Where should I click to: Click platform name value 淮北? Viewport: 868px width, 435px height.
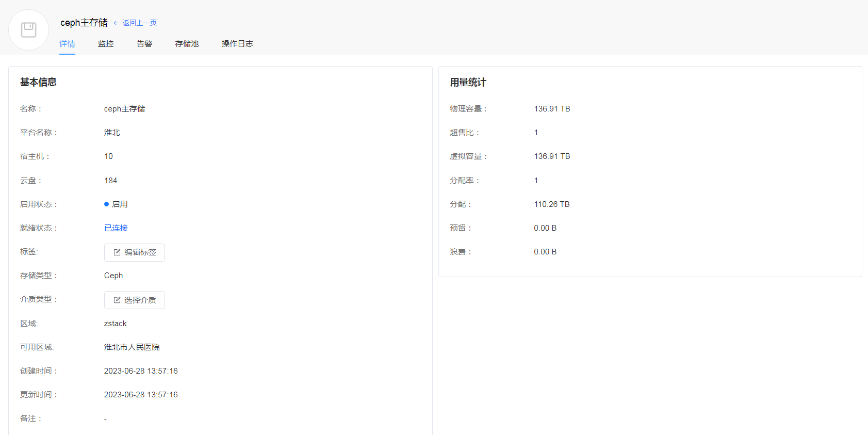coord(112,133)
